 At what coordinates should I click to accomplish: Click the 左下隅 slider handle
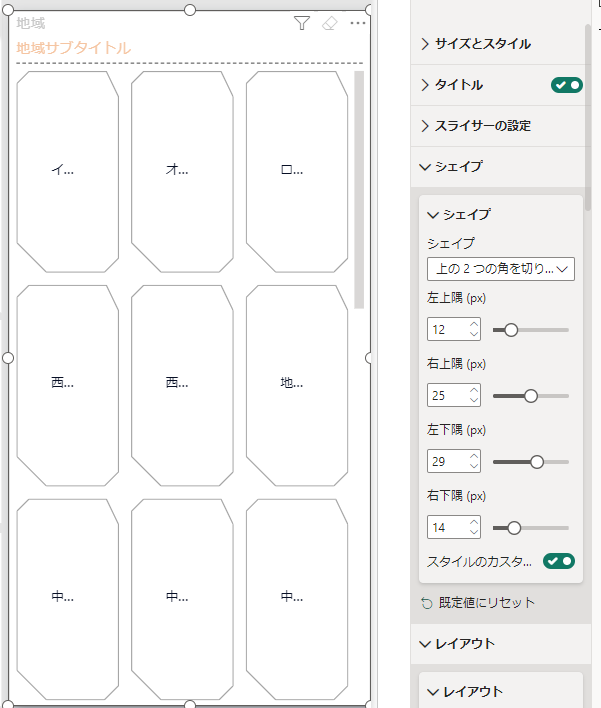click(x=536, y=462)
